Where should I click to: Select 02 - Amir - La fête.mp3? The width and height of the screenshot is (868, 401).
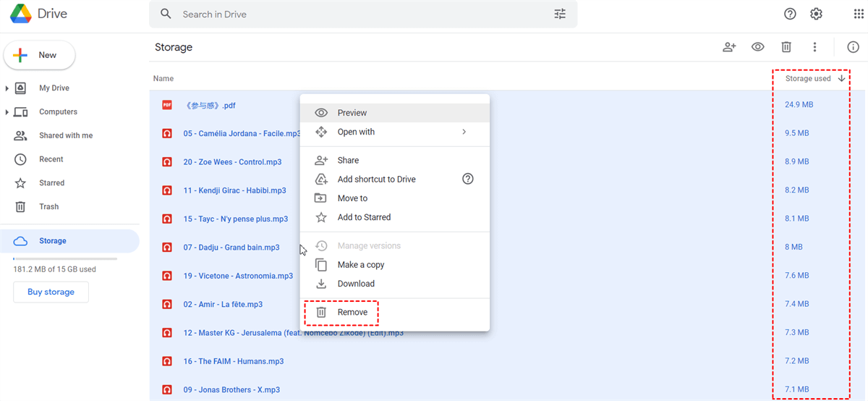(223, 305)
